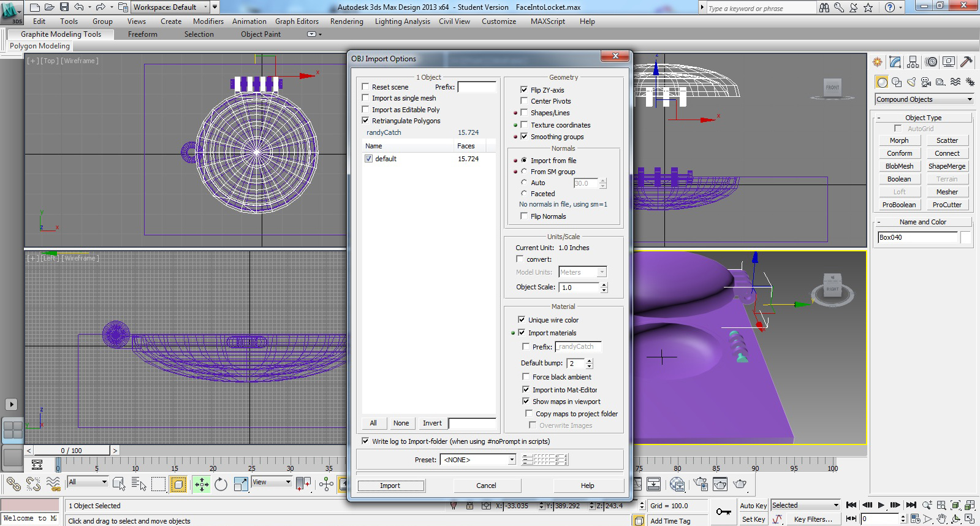The height and width of the screenshot is (526, 980).
Task: Click the Key Filters button
Action: 813,519
